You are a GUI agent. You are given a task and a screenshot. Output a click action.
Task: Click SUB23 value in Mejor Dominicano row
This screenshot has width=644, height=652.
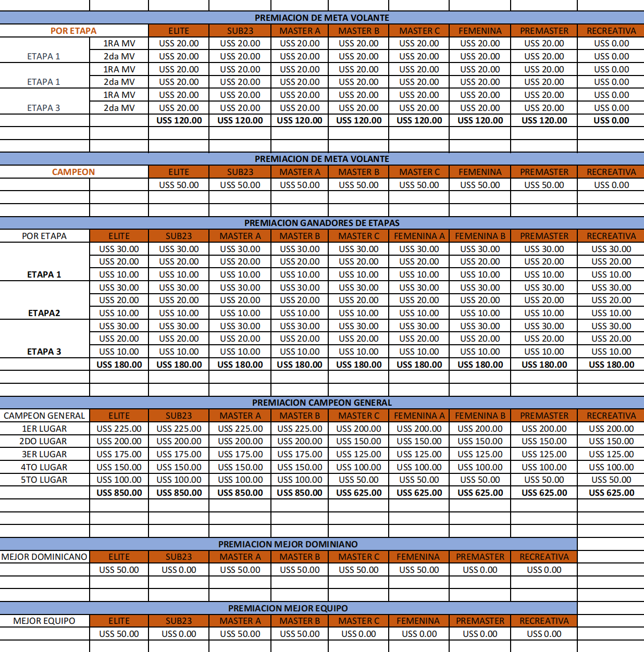pyautogui.click(x=179, y=570)
